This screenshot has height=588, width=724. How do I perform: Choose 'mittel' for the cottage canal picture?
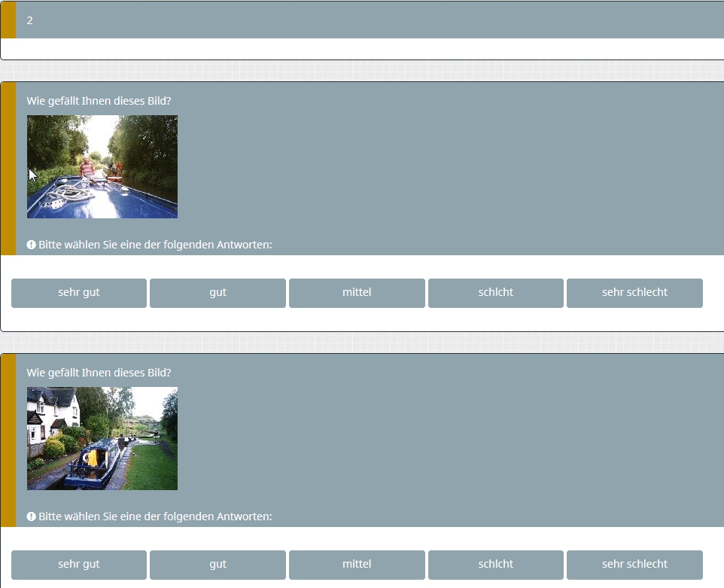(x=357, y=565)
